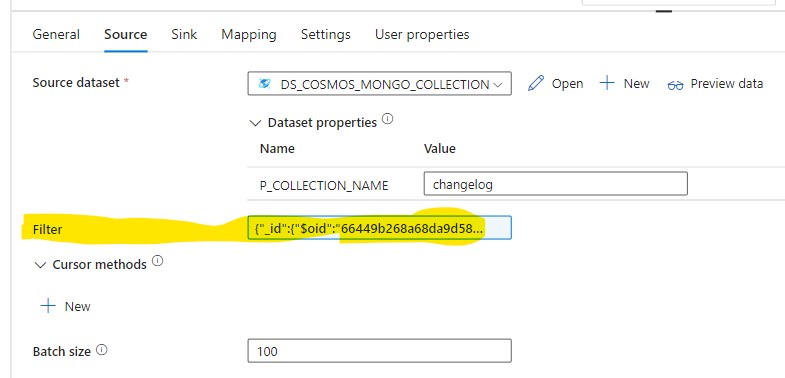
Task: Click the P_COLLECTION_NAME parameter name
Action: (x=324, y=185)
